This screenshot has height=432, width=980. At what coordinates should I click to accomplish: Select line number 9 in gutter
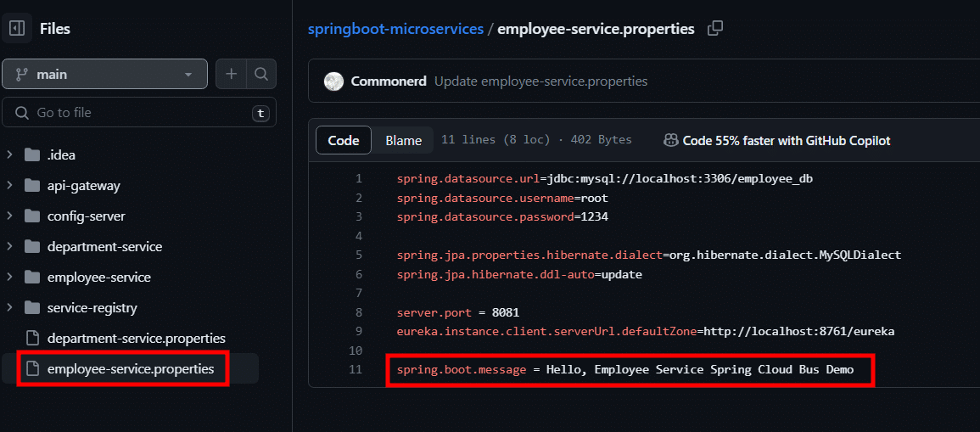pos(359,331)
